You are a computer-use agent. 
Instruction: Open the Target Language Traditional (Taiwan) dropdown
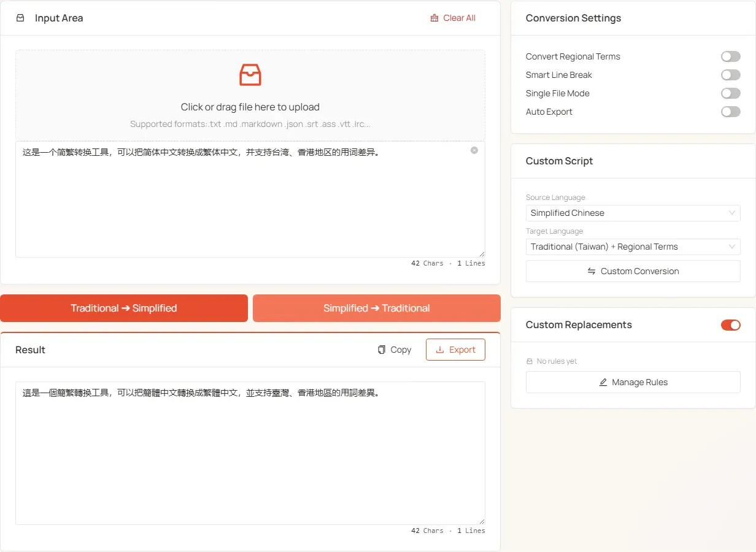point(633,247)
